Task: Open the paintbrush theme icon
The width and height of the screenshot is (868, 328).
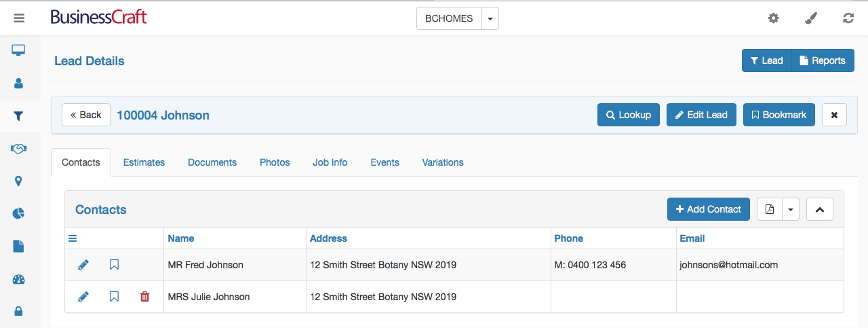Action: click(811, 18)
